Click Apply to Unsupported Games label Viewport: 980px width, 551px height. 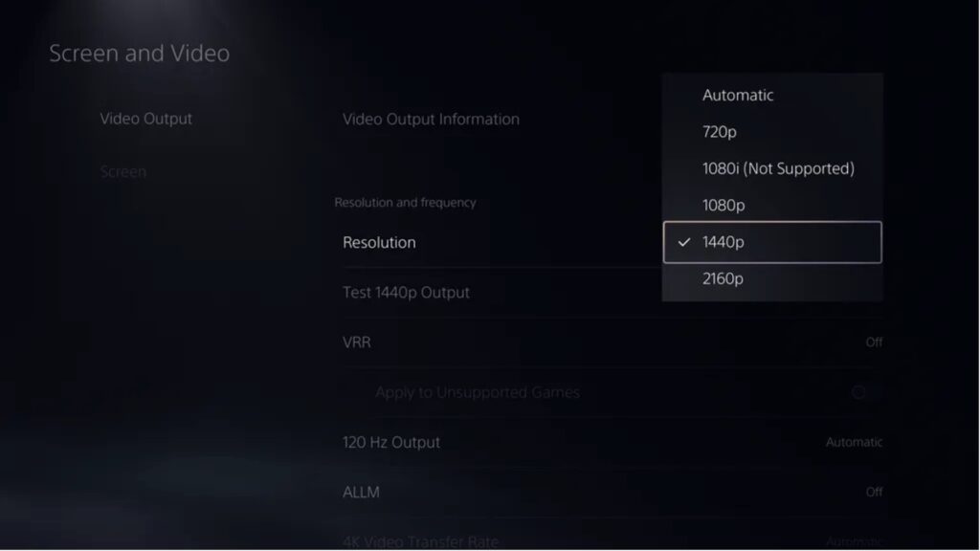coord(477,392)
